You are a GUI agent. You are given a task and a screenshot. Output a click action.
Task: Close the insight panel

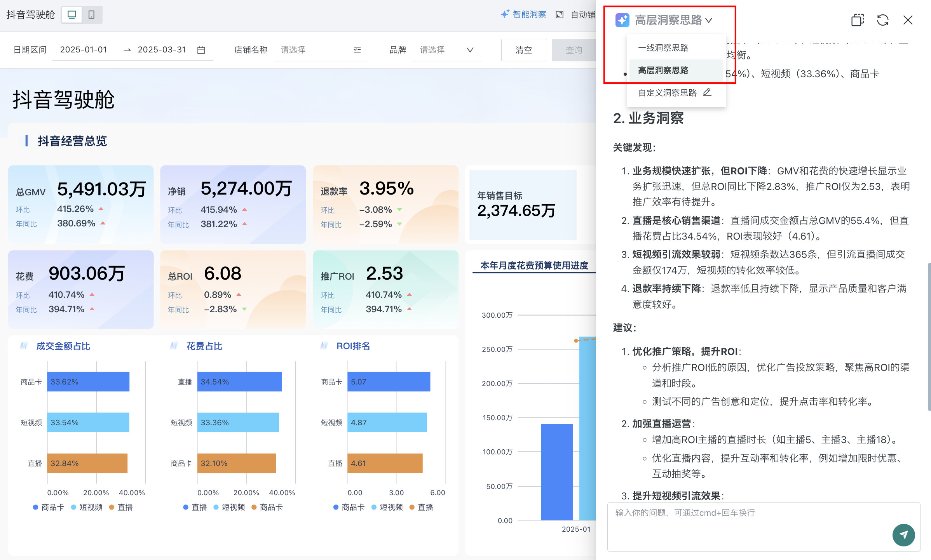point(908,20)
